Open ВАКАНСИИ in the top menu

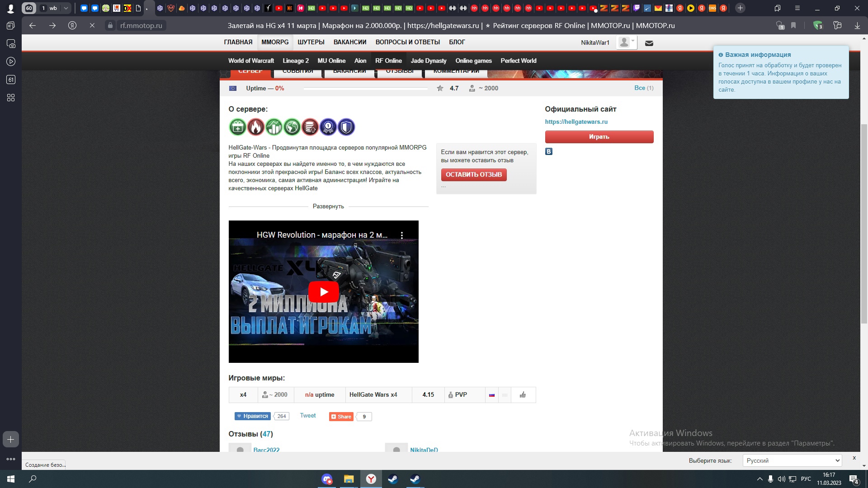tap(350, 42)
